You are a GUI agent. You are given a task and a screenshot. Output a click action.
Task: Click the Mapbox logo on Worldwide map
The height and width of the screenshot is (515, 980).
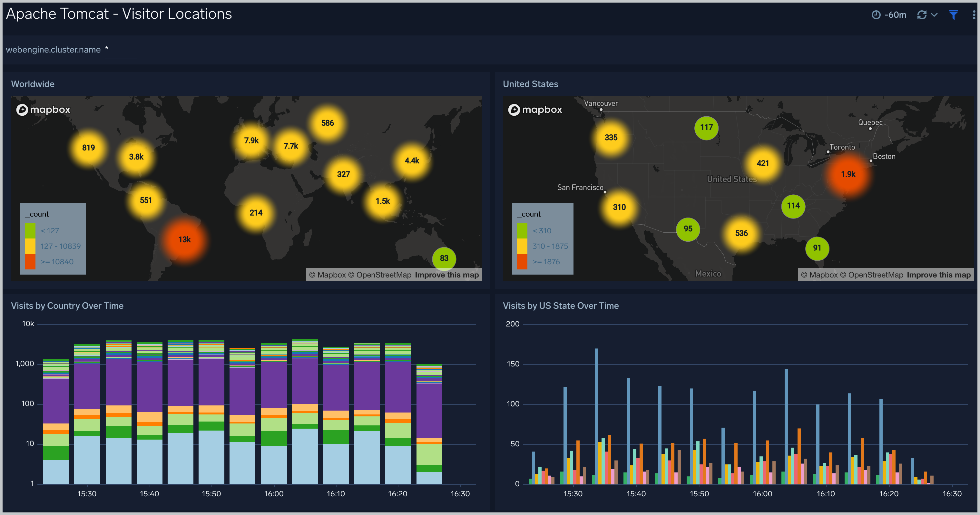[x=44, y=110]
